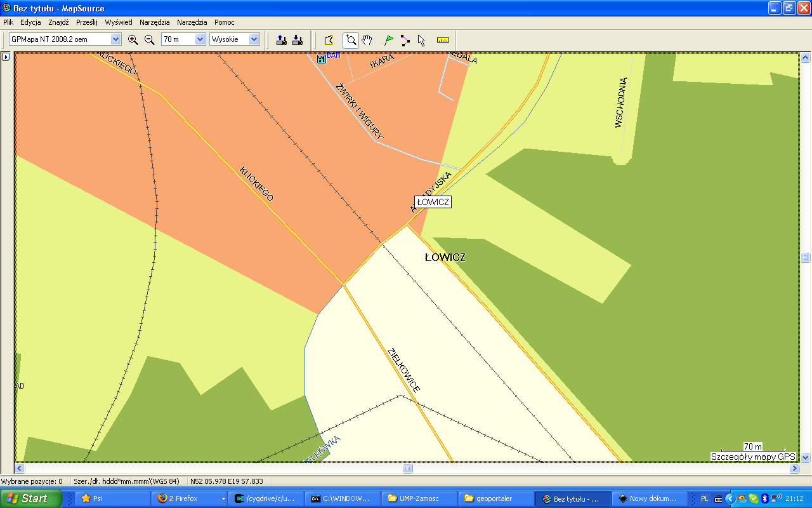Expand the Wysokie detail level dropdown
The image size is (812, 508).
[x=254, y=39]
